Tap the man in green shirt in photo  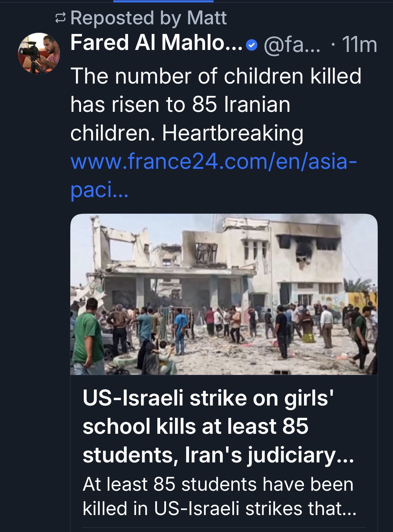88,336
